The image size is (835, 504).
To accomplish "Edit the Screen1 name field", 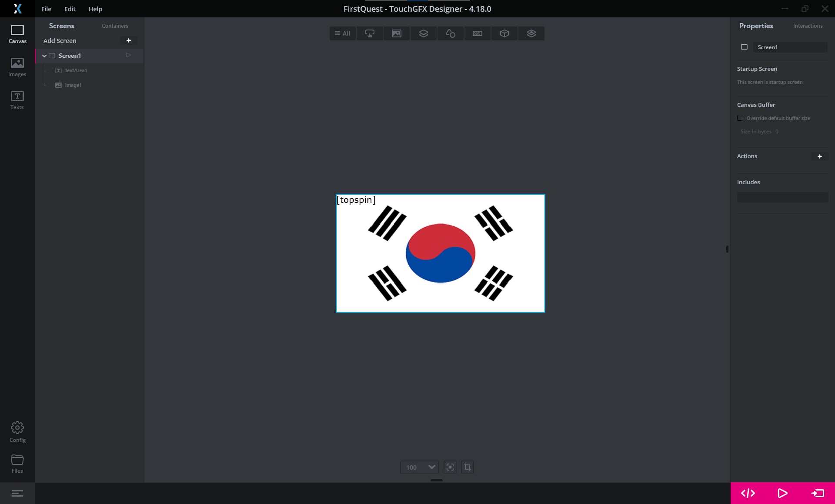I will (x=790, y=47).
